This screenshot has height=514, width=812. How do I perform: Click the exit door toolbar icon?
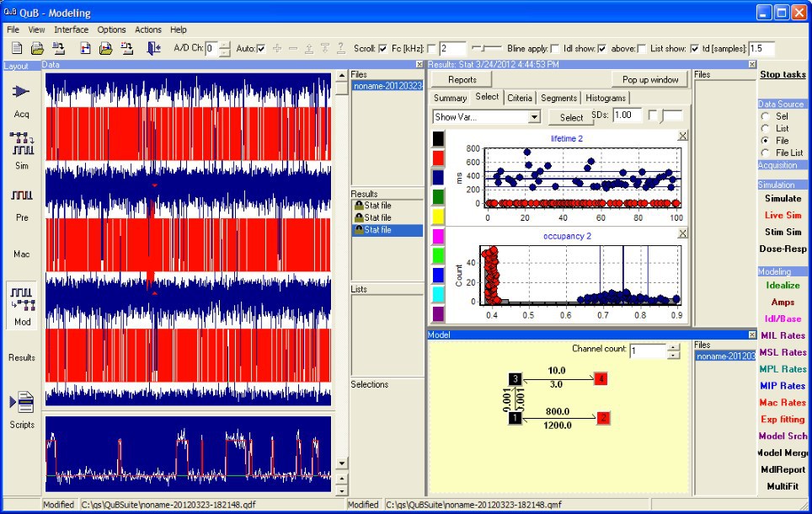153,48
